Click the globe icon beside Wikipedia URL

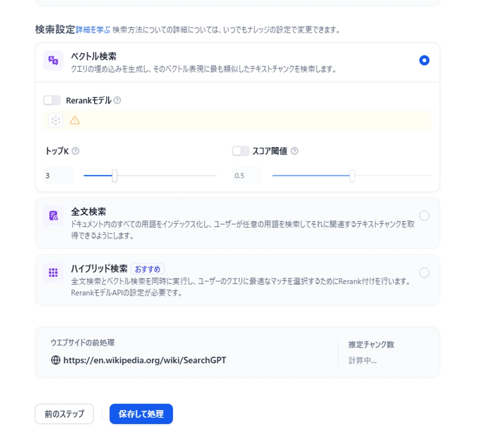pyautogui.click(x=56, y=360)
